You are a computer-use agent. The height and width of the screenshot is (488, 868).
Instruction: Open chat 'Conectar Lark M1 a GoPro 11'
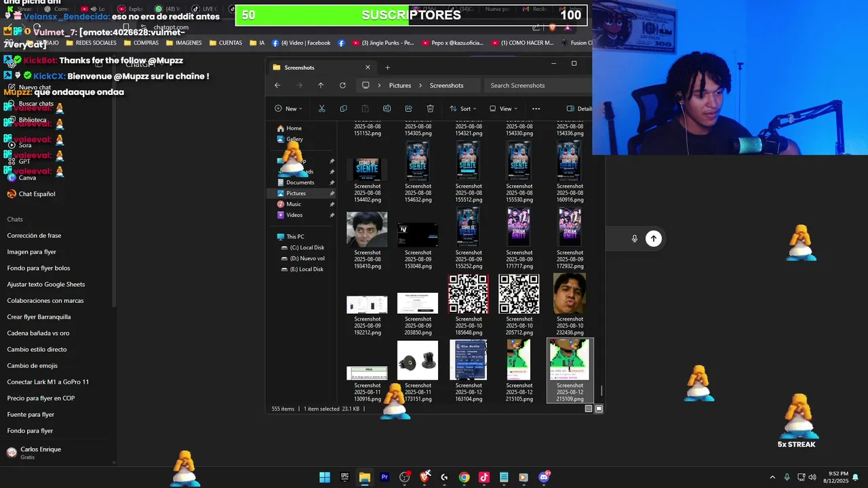click(48, 382)
